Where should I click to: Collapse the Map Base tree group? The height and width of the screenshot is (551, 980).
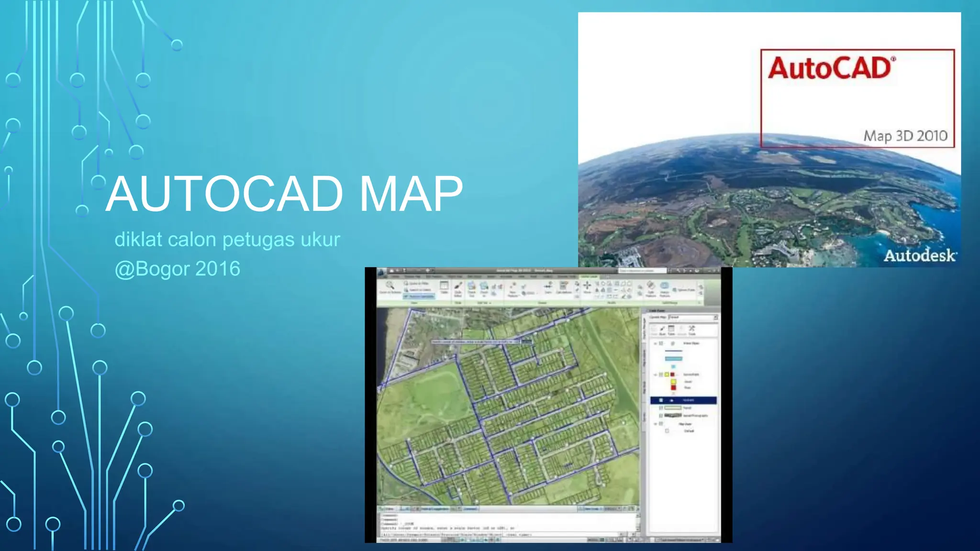pyautogui.click(x=655, y=424)
